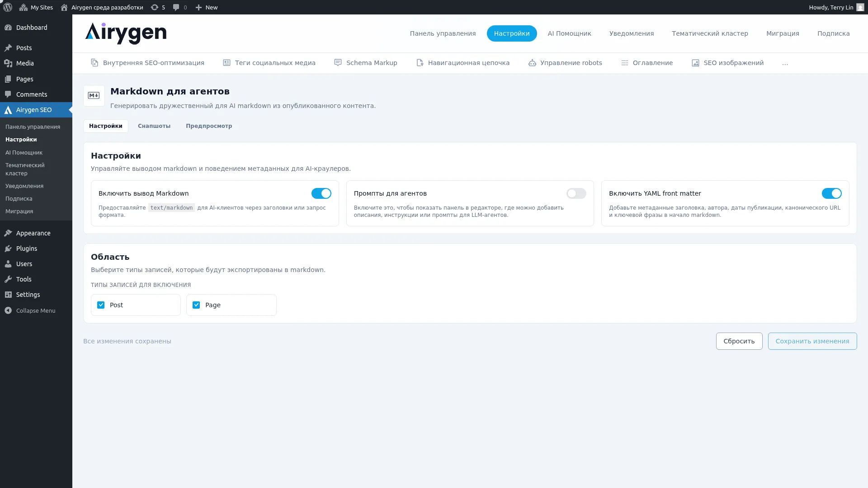This screenshot has width=868, height=488.
Task: Open updates icon showing 5
Action: (x=155, y=7)
